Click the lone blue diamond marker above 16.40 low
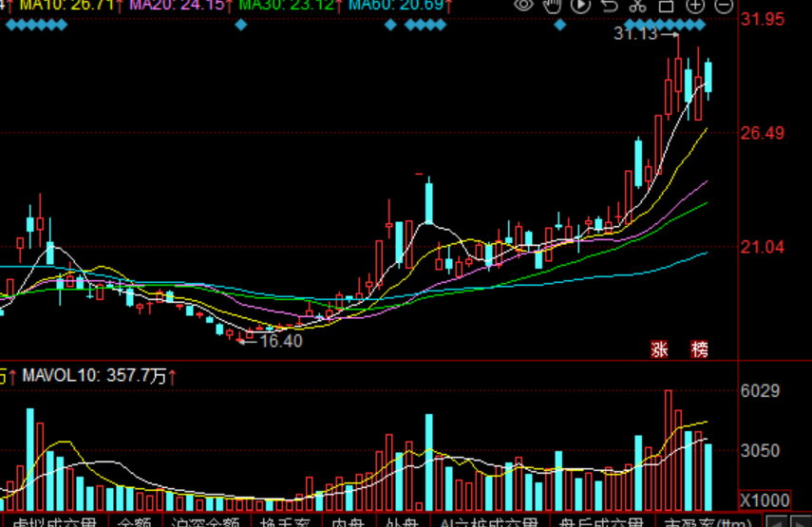Screen dimensions: 812x527 click(241, 25)
